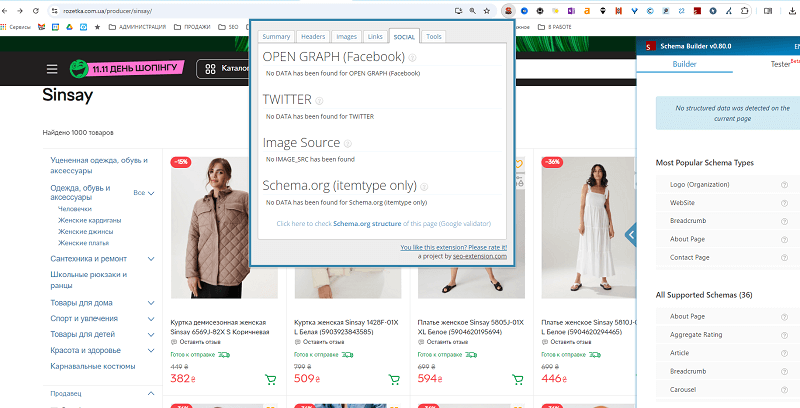Image resolution: width=800 pixels, height=408 pixels.
Task: Open help icon next to Image Source
Action: pyautogui.click(x=347, y=144)
